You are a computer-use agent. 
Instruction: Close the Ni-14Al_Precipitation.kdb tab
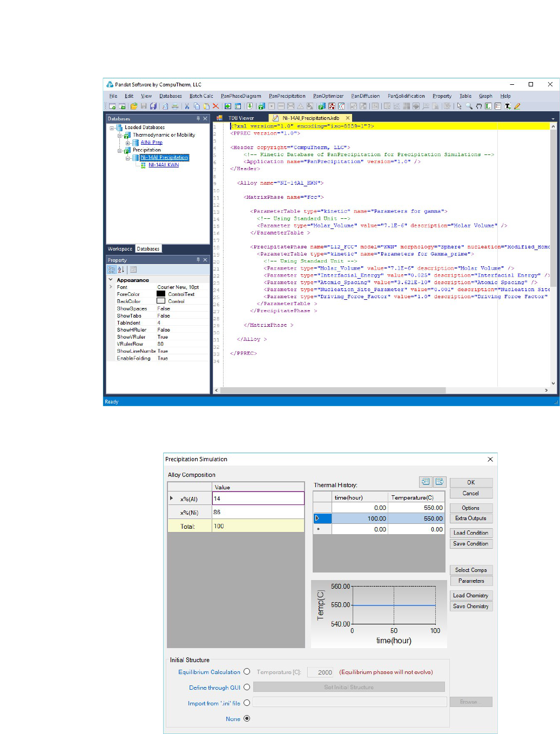[348, 118]
